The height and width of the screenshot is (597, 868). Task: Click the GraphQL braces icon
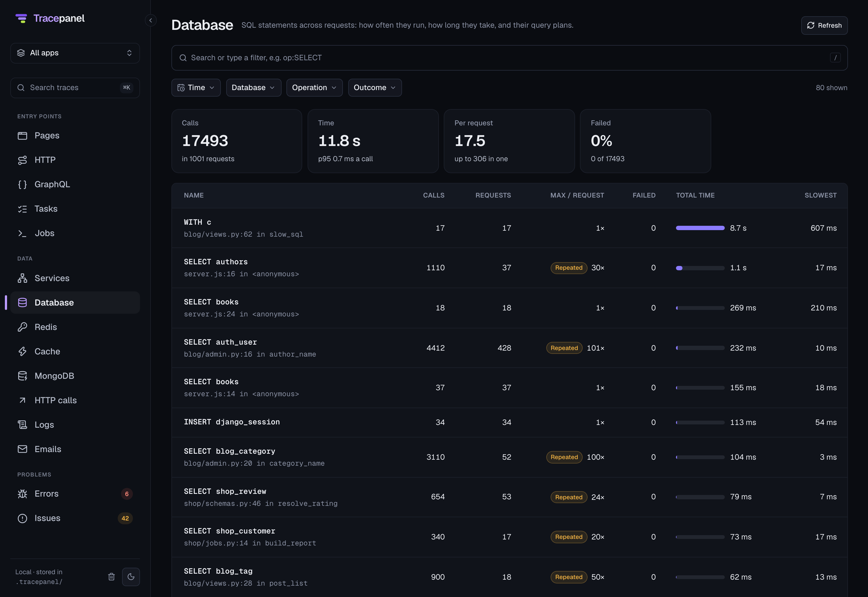23,185
